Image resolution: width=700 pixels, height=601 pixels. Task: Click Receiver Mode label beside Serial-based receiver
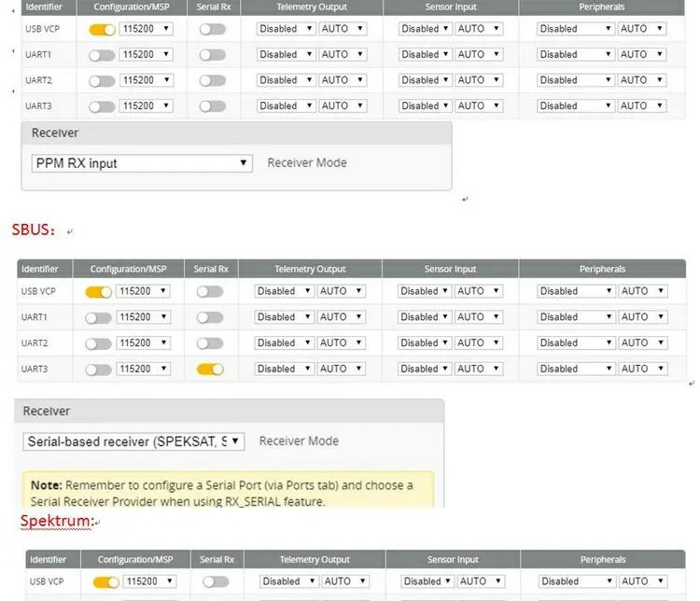[x=299, y=441]
